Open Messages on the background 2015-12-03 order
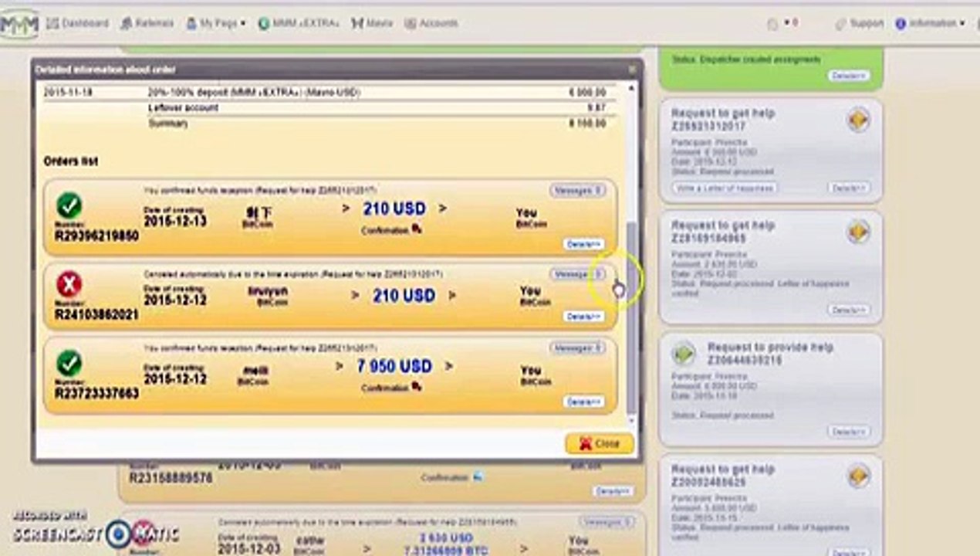 [x=606, y=522]
